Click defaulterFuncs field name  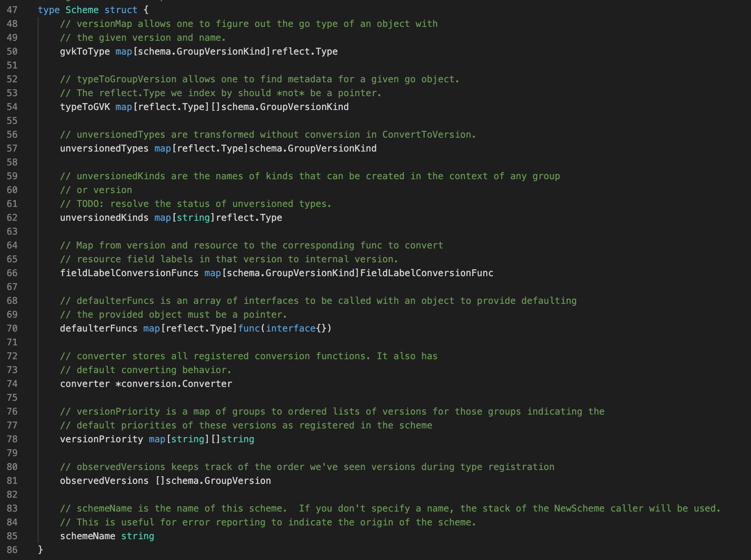pyautogui.click(x=98, y=328)
